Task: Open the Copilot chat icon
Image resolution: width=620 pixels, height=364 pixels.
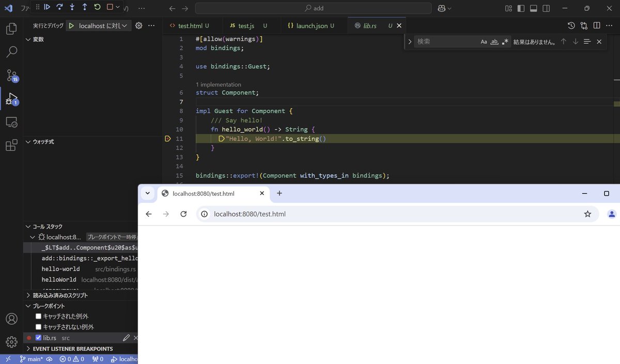Action: (441, 8)
